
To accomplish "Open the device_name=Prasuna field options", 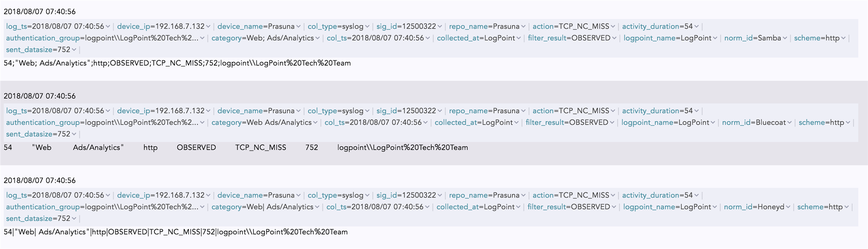I will click(x=299, y=26).
